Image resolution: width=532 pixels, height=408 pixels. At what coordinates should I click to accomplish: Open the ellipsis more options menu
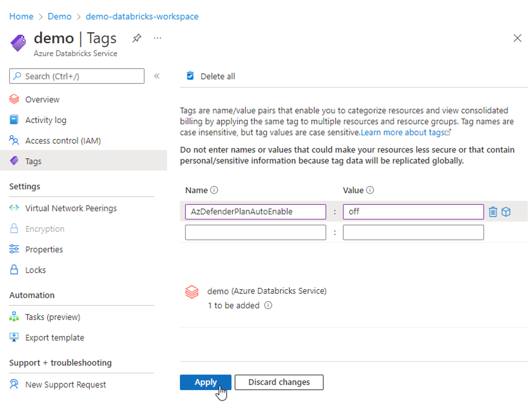[x=157, y=39]
